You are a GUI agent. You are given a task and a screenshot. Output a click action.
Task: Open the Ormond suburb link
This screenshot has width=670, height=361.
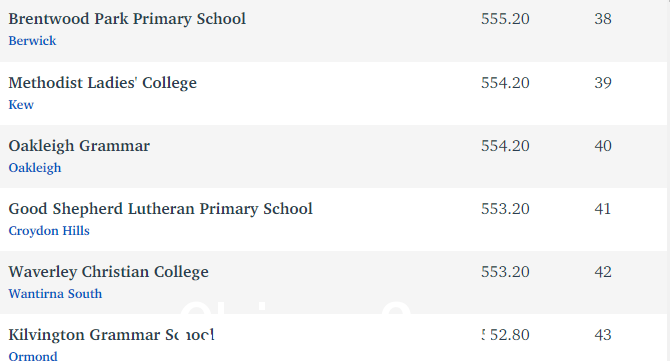pyautogui.click(x=33, y=356)
